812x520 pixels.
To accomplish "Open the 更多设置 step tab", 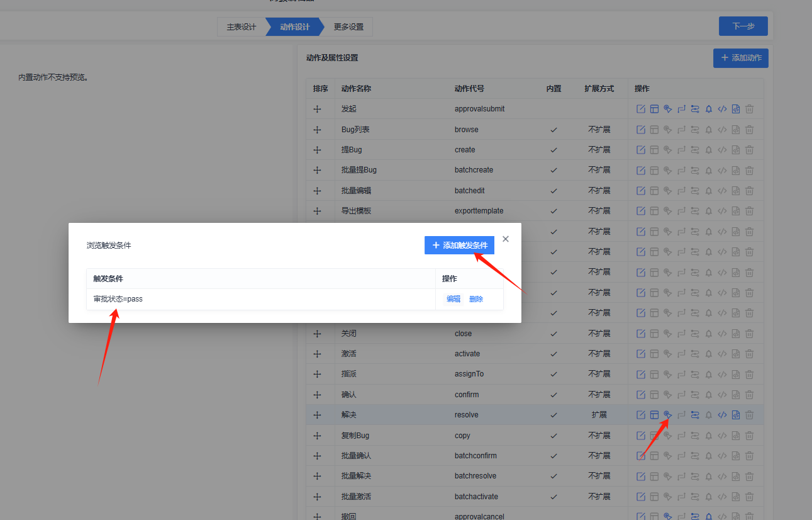I will [x=348, y=27].
